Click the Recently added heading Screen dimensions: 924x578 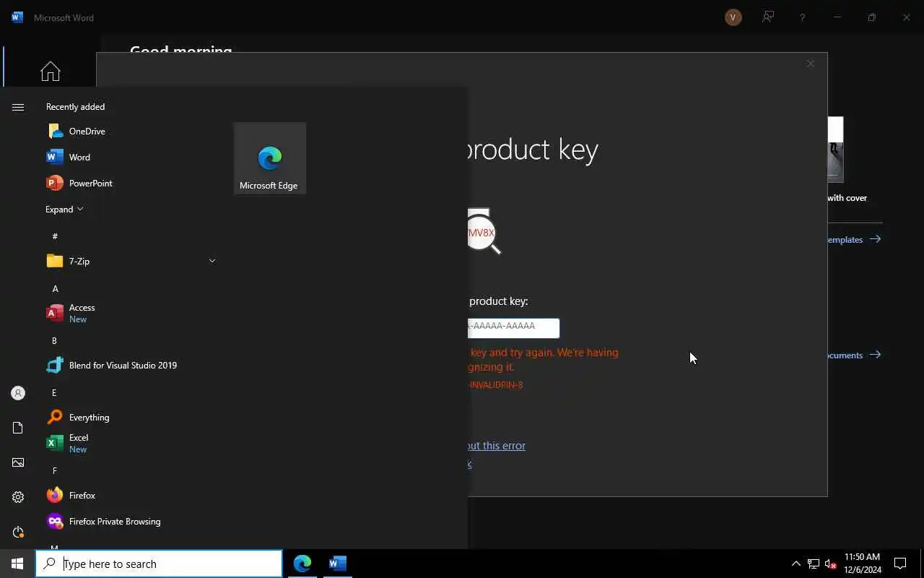click(x=75, y=106)
